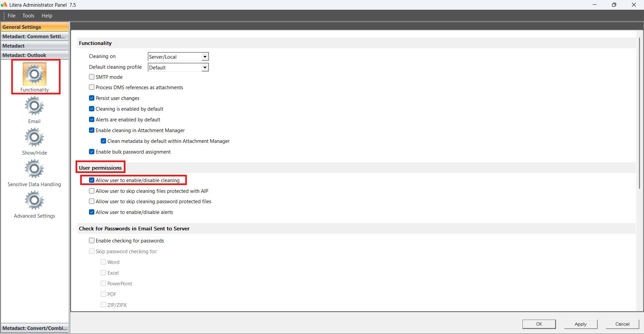Screen dimensions: 644x334
Task: Open the Tools menu
Action: click(28, 15)
